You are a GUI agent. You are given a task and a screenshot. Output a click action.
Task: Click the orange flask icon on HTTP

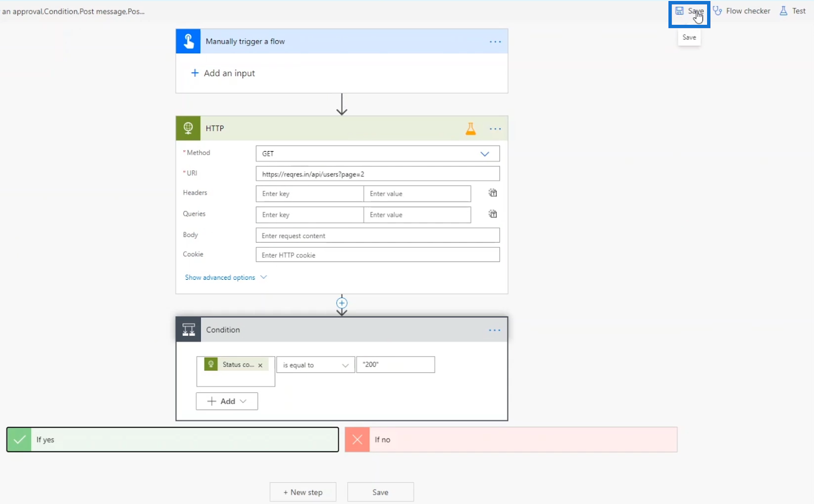[471, 129]
